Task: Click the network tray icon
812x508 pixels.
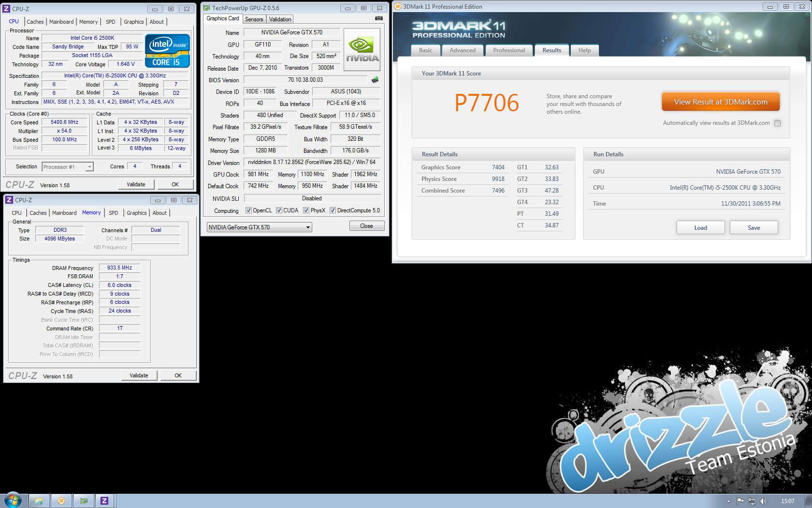Action: [x=752, y=501]
